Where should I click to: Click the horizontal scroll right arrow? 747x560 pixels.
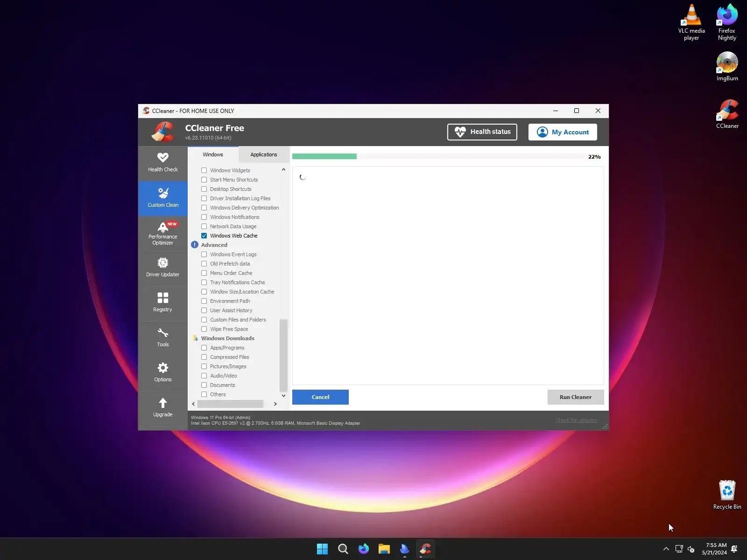click(x=275, y=404)
